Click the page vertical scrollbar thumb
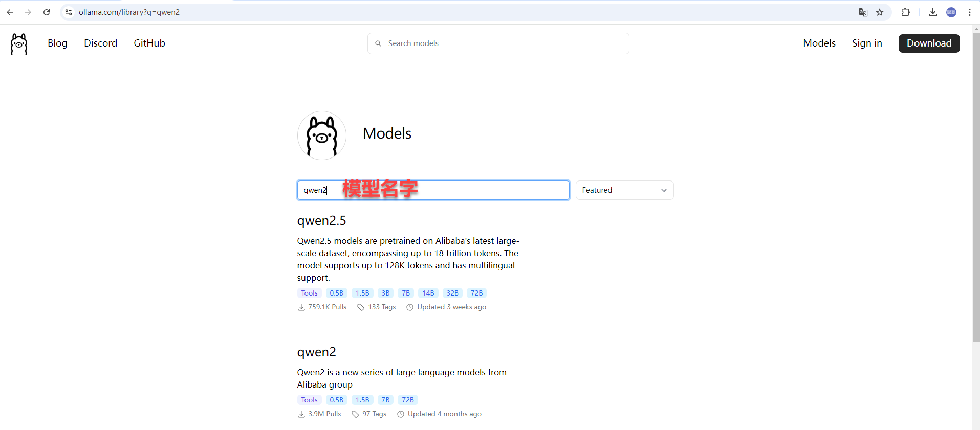 976,188
